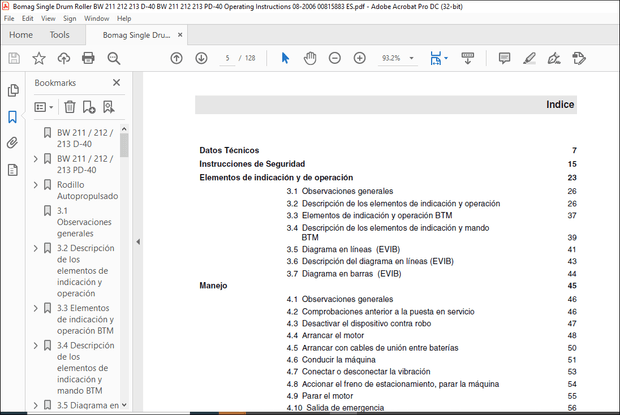Select the Bomag Single Dru... document tab

click(x=136, y=35)
